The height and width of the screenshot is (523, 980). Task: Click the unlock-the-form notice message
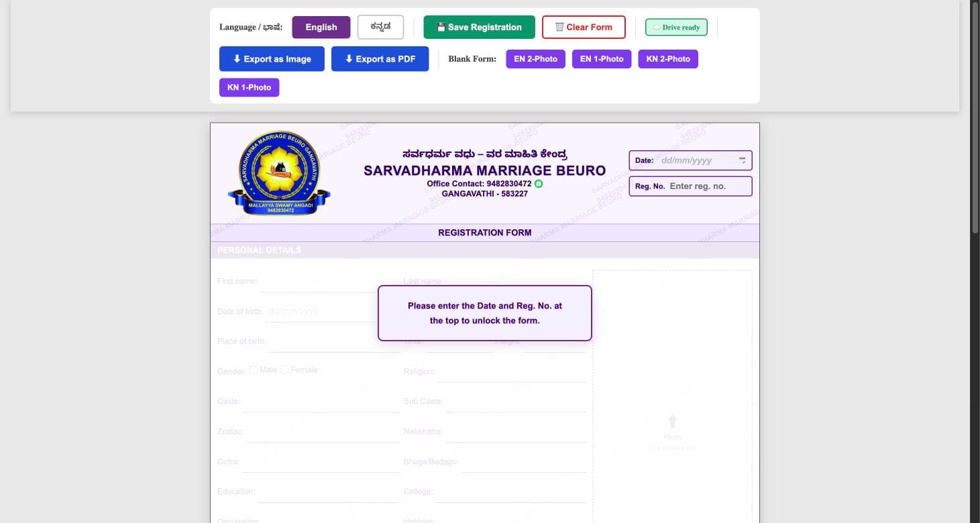pos(485,313)
